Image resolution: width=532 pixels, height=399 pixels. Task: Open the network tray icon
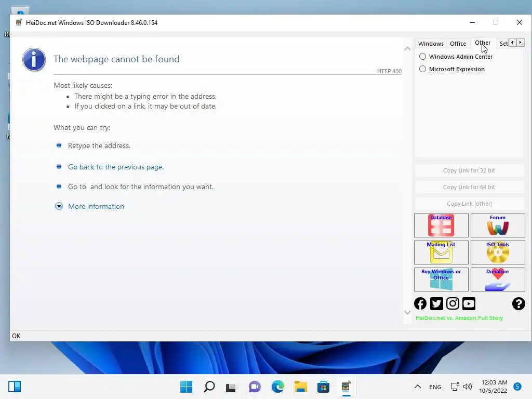click(x=455, y=387)
